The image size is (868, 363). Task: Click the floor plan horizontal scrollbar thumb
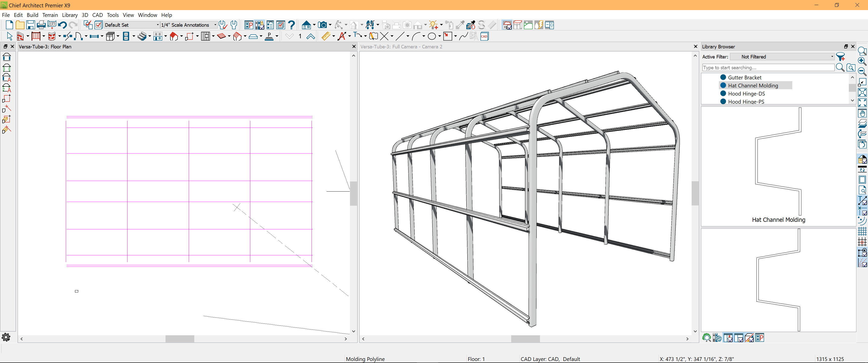[x=180, y=339]
